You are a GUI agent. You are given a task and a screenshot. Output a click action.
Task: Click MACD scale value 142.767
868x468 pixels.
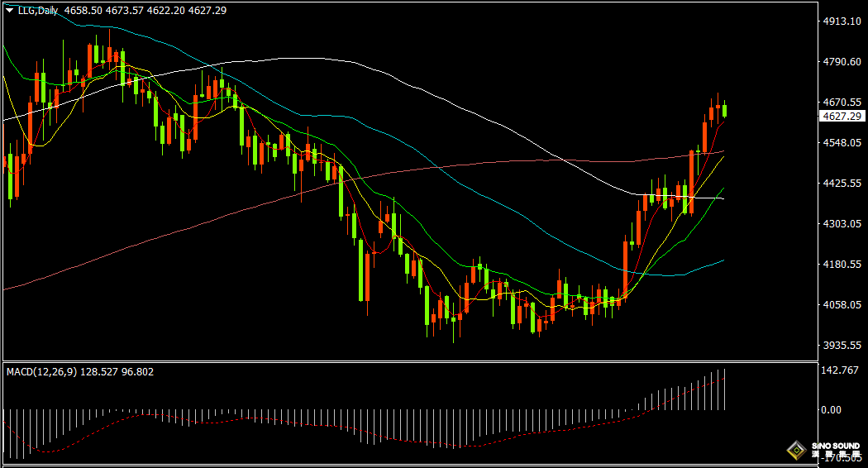pos(841,370)
